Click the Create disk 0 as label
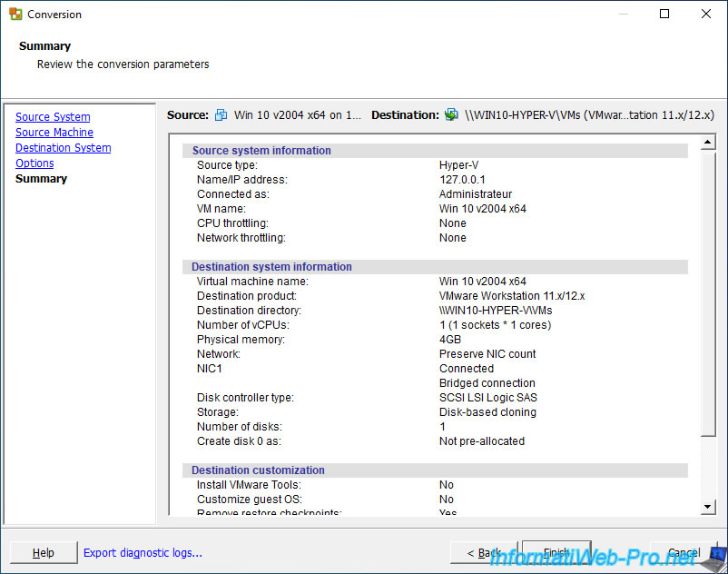The height and width of the screenshot is (574, 728). click(x=239, y=441)
